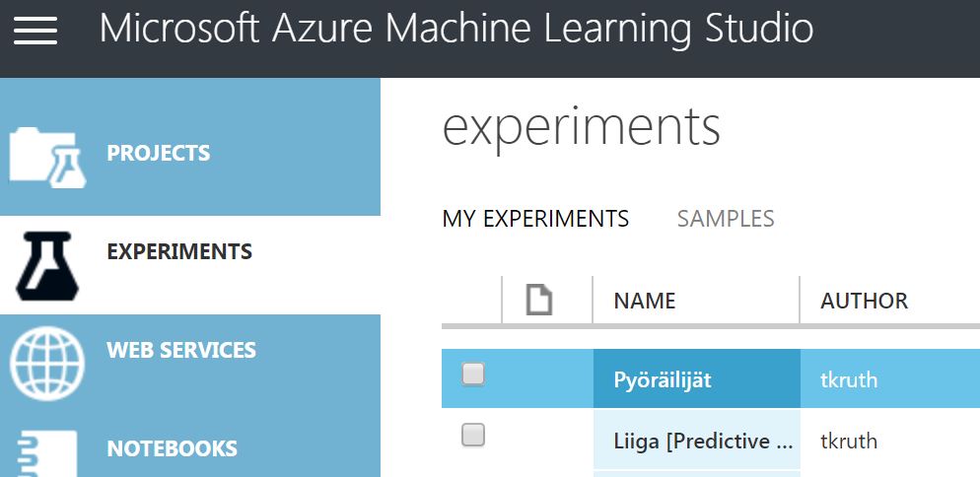This screenshot has height=477, width=980.
Task: Click author tkruth in the Pyöräilijät row
Action: pos(849,379)
